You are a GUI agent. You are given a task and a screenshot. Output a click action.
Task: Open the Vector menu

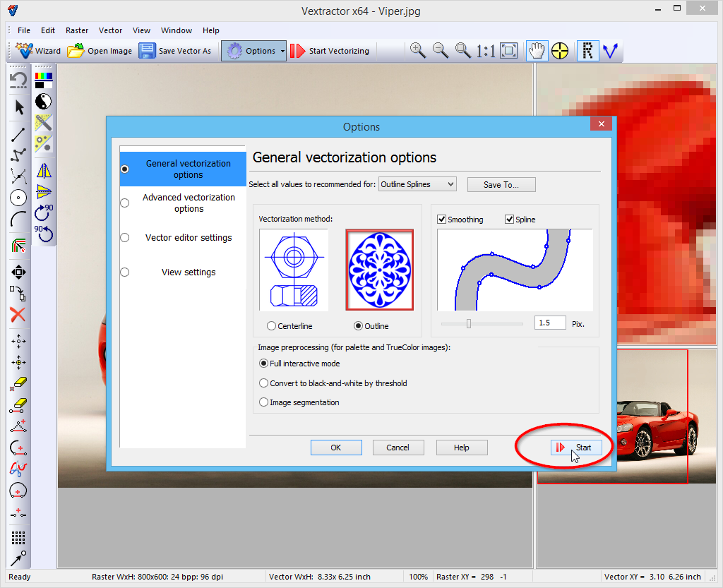point(110,30)
